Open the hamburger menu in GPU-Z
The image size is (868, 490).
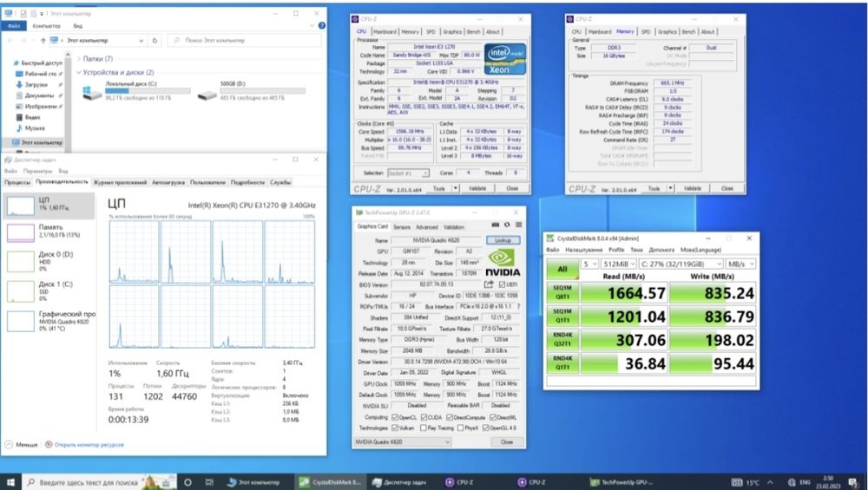[x=519, y=225]
